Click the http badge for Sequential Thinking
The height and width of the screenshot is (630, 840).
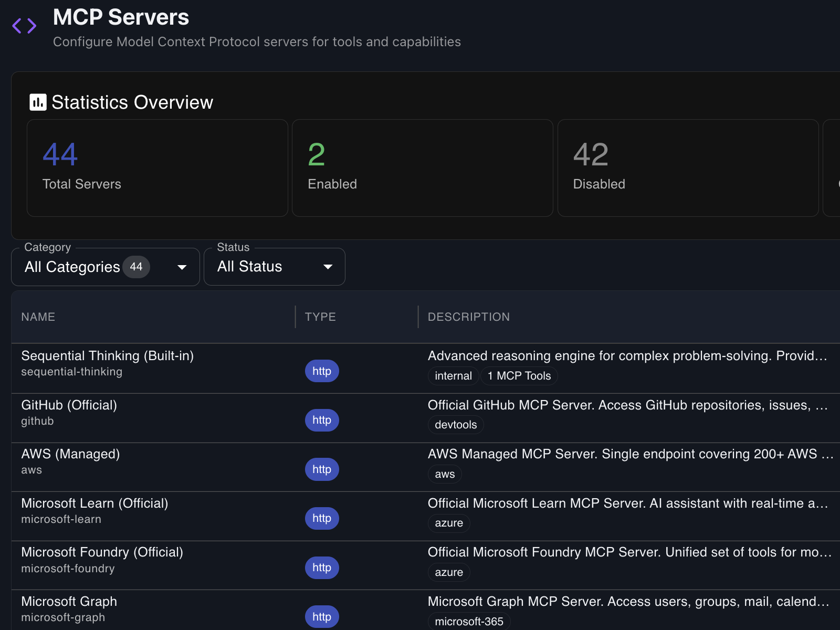point(322,371)
